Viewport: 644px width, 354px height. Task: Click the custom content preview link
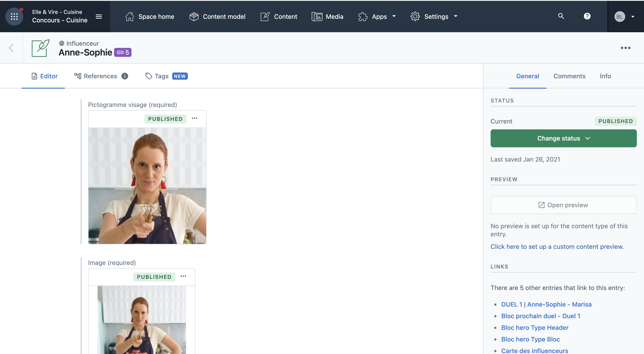pyautogui.click(x=557, y=246)
